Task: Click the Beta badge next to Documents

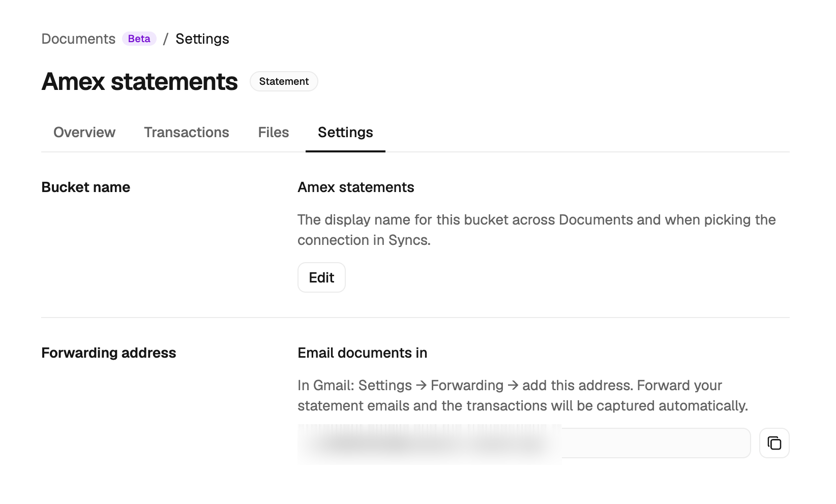Action: click(139, 39)
